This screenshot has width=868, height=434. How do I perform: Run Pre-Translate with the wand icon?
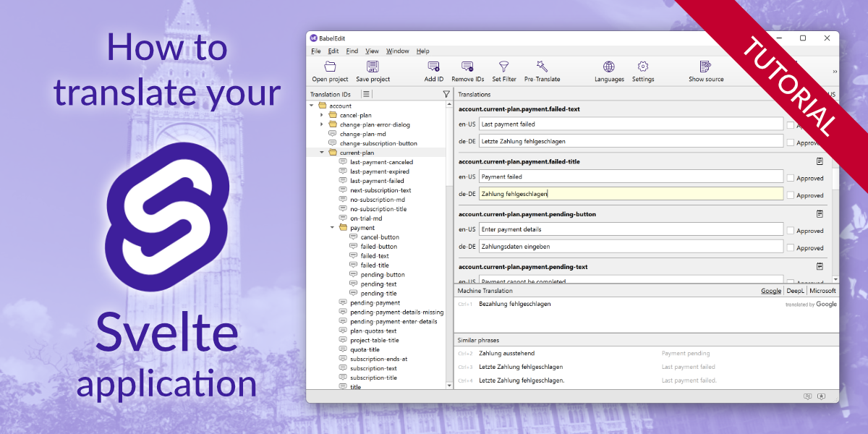542,71
